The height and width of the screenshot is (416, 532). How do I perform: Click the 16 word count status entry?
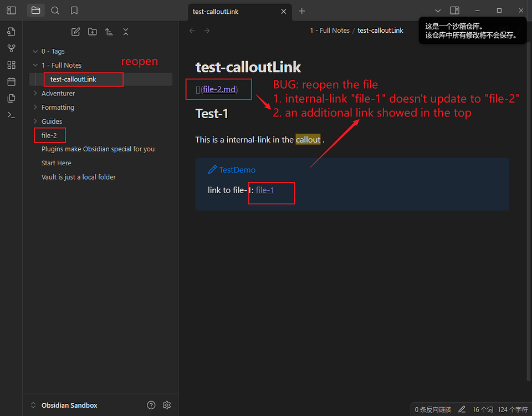click(x=483, y=409)
